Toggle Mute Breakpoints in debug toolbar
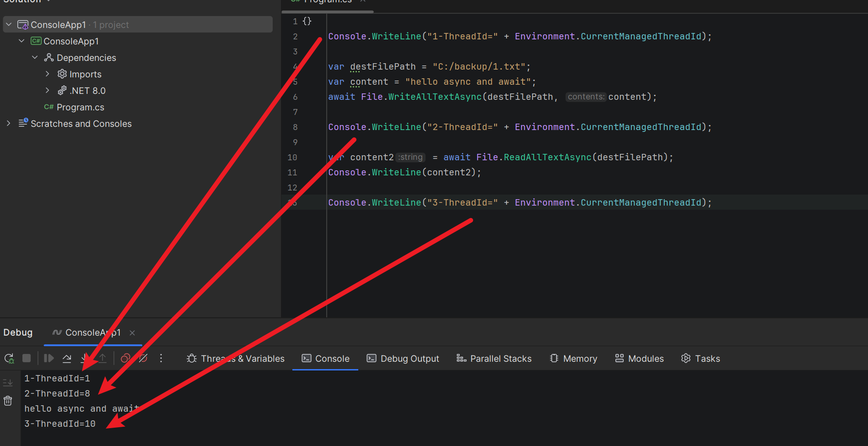Image resolution: width=868 pixels, height=446 pixels. point(143,359)
